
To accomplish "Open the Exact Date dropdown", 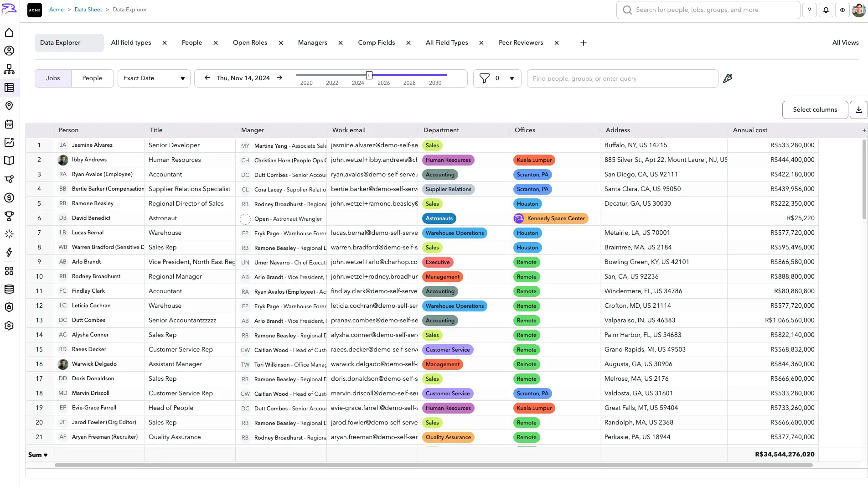I will coord(154,78).
